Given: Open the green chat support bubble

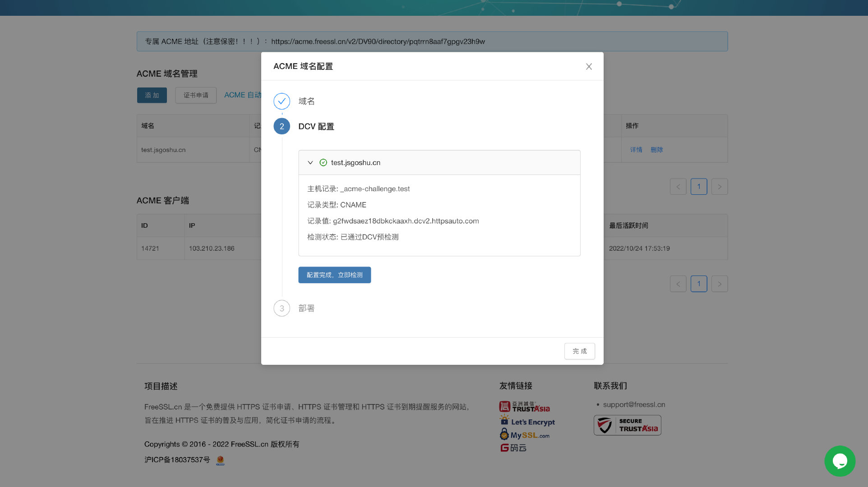Looking at the screenshot, I should pyautogui.click(x=840, y=461).
